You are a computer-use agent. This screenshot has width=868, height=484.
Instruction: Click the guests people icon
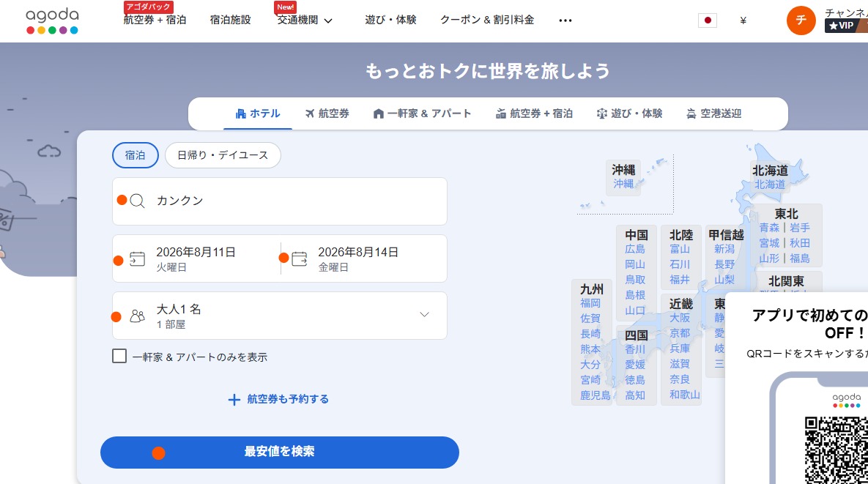point(137,316)
